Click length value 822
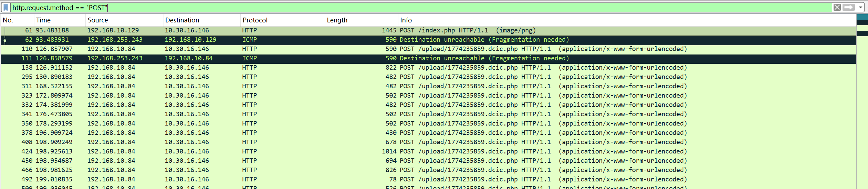The height and width of the screenshot is (189, 868). pyautogui.click(x=391, y=68)
